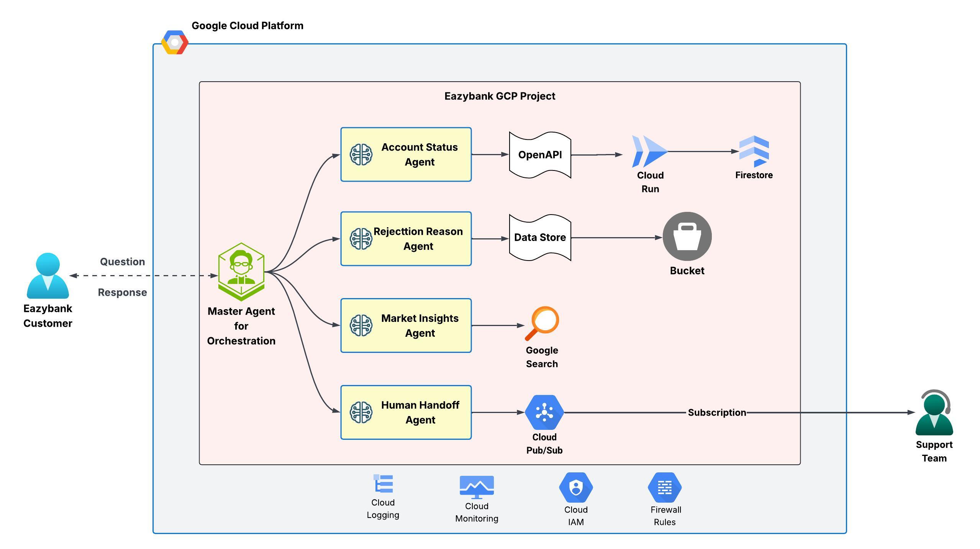
Task: Select the OpenAPI document shape
Action: coord(540,155)
